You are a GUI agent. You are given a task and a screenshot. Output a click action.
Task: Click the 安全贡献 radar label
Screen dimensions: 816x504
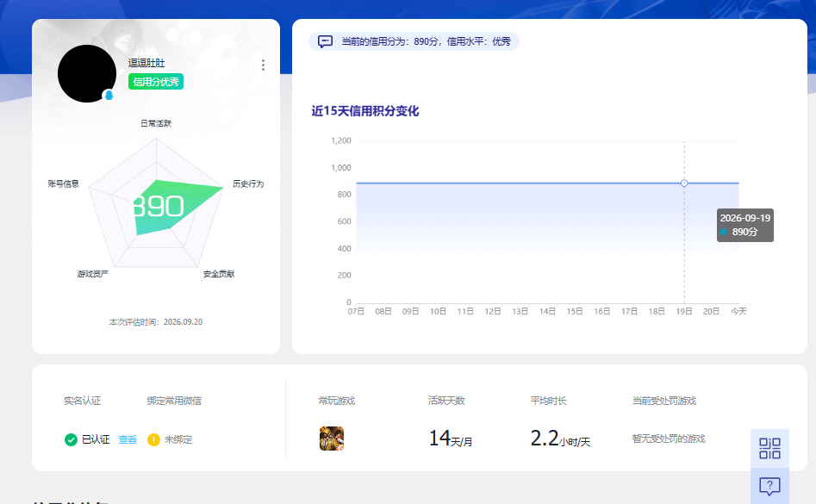[219, 274]
